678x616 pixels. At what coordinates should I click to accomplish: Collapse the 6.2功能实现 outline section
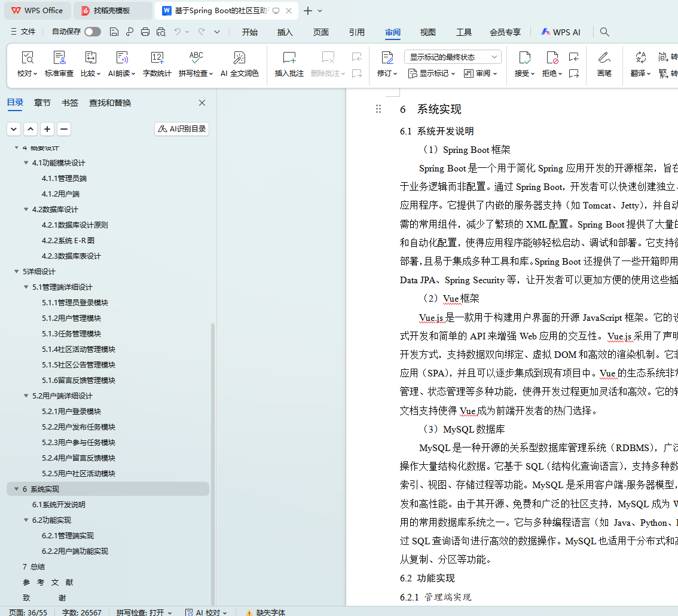(26, 520)
